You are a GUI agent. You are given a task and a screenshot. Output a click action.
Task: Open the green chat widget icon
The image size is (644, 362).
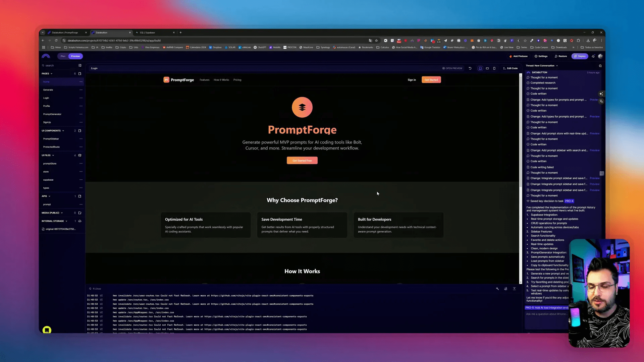pos(47,330)
